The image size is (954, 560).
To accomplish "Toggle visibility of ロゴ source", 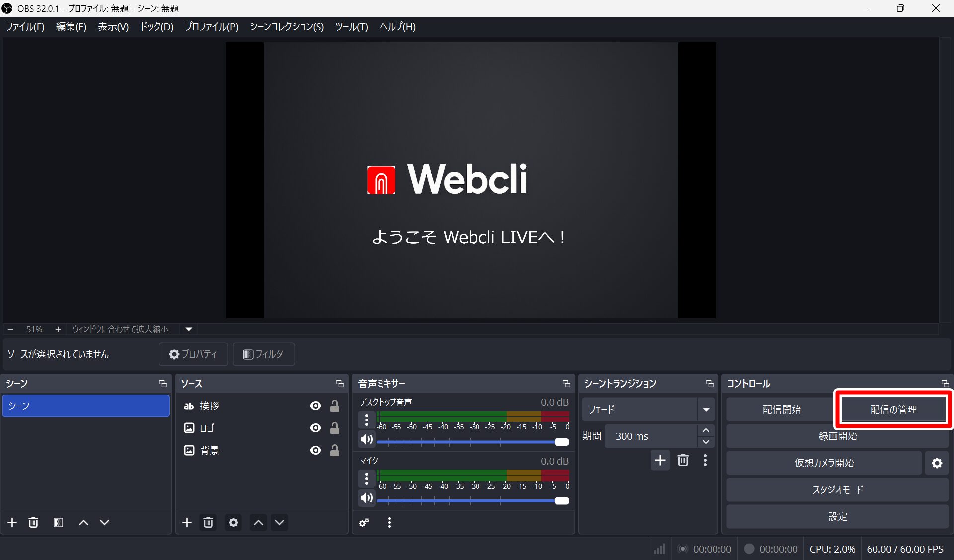I will (x=315, y=428).
